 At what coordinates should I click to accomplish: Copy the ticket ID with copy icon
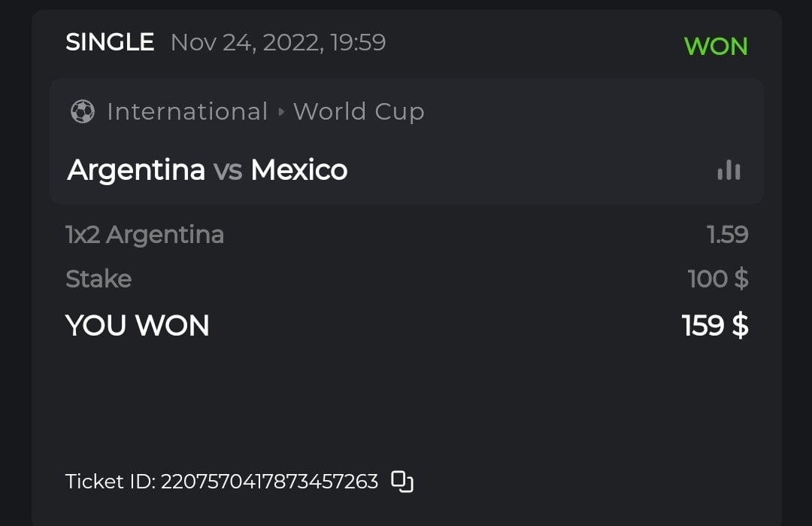(403, 482)
